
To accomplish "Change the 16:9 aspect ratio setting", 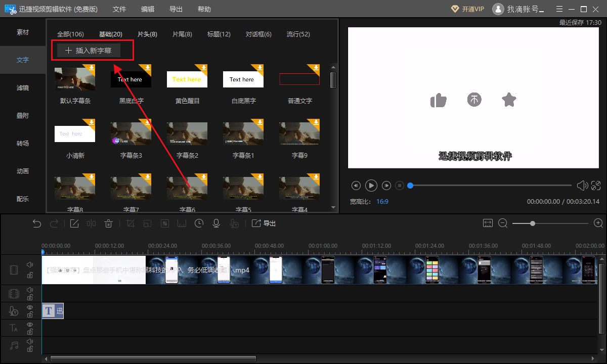I will [382, 201].
